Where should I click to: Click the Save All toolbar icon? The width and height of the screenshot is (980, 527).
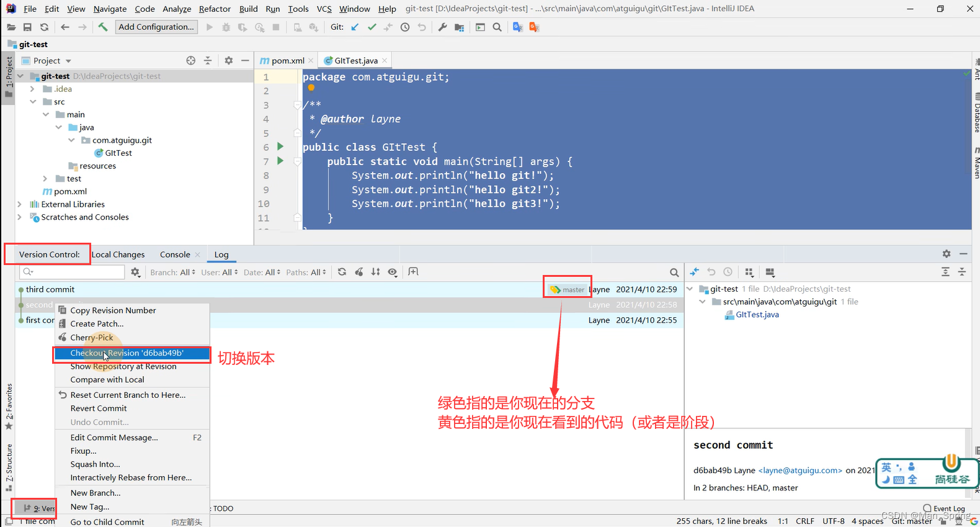(x=27, y=27)
